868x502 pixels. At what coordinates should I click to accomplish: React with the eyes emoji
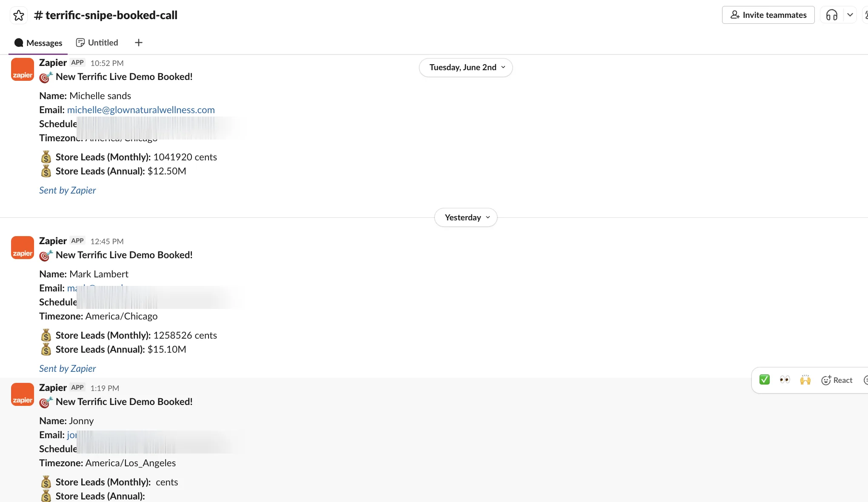point(785,380)
